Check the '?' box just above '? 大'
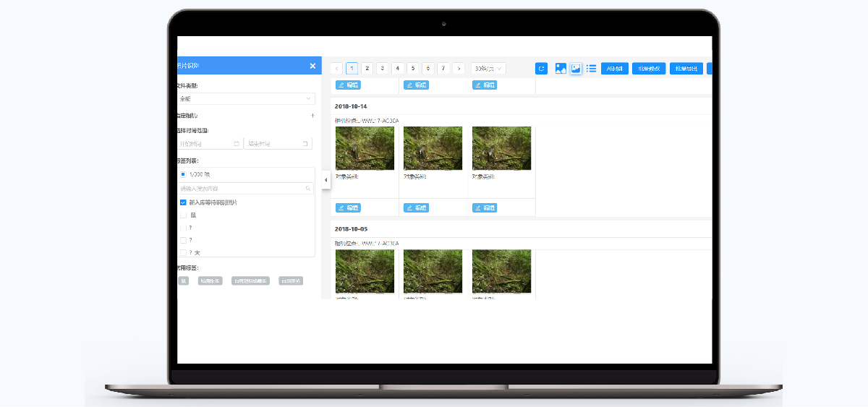Viewport: 868px width, 407px height. (x=183, y=240)
